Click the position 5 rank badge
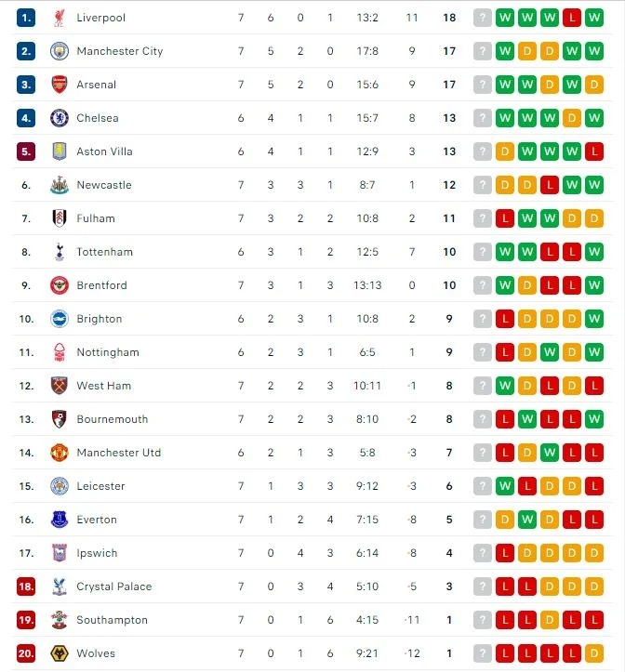Screen dimensions: 625x672 point(26,152)
